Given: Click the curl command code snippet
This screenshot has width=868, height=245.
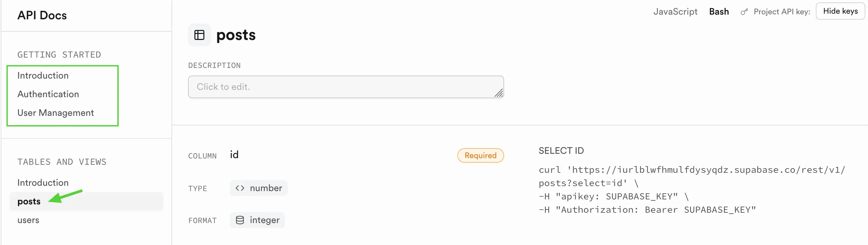Looking at the screenshot, I should (x=692, y=190).
